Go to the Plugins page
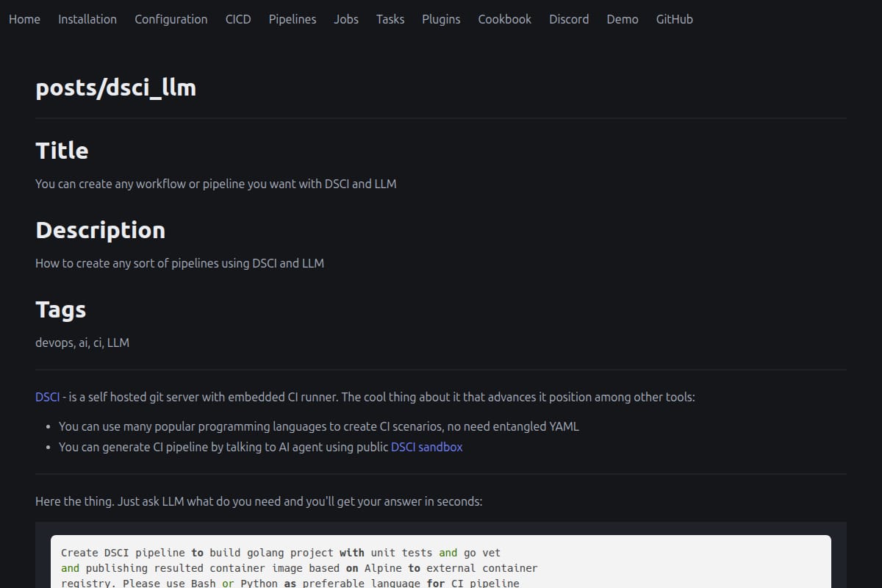Image resolution: width=882 pixels, height=588 pixels. coord(441,19)
